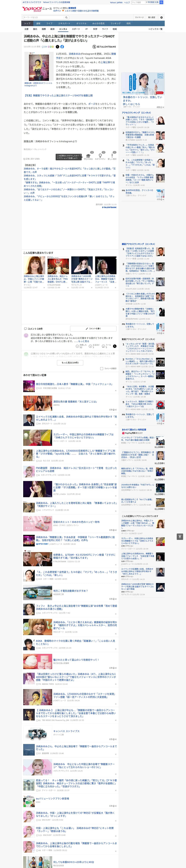Viewport: 186px width, 868px height.
Task: Expand first comment via もっと見る link
Action: pos(84,341)
